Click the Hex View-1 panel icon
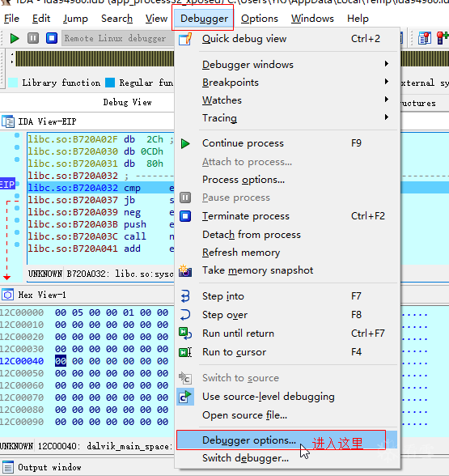 (x=8, y=295)
